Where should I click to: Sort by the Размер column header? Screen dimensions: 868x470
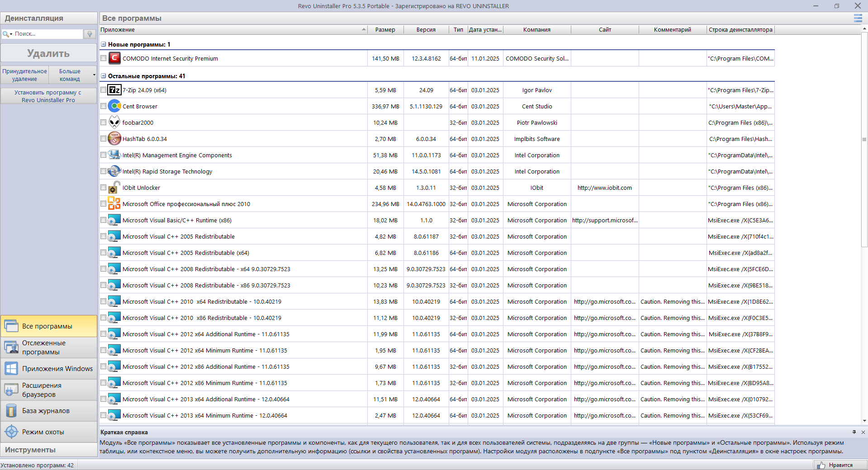385,29
